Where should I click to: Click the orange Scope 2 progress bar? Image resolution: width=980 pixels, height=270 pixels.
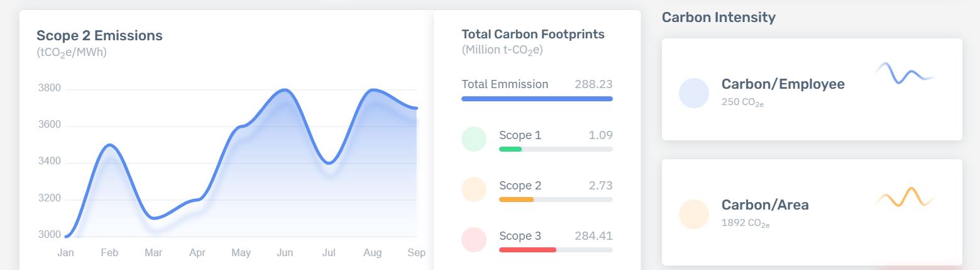coord(516,200)
